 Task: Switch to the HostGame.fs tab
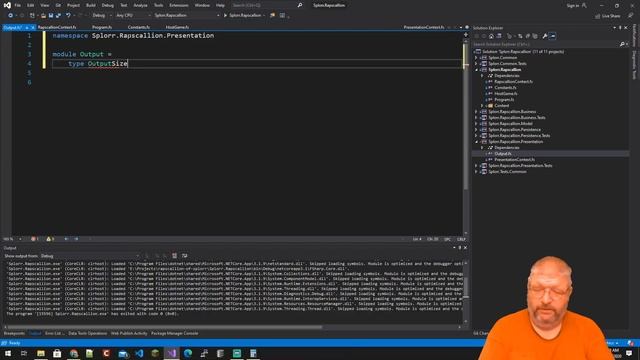click(177, 27)
